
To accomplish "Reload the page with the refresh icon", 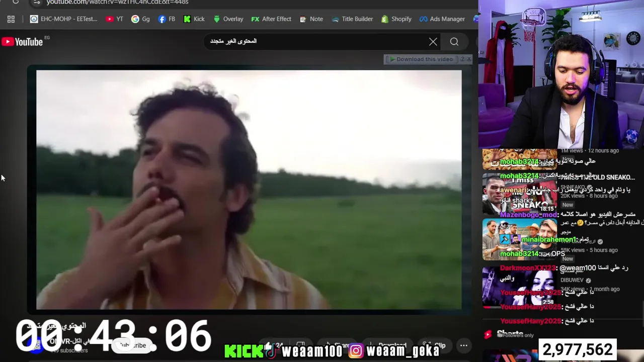I will [x=16, y=2].
